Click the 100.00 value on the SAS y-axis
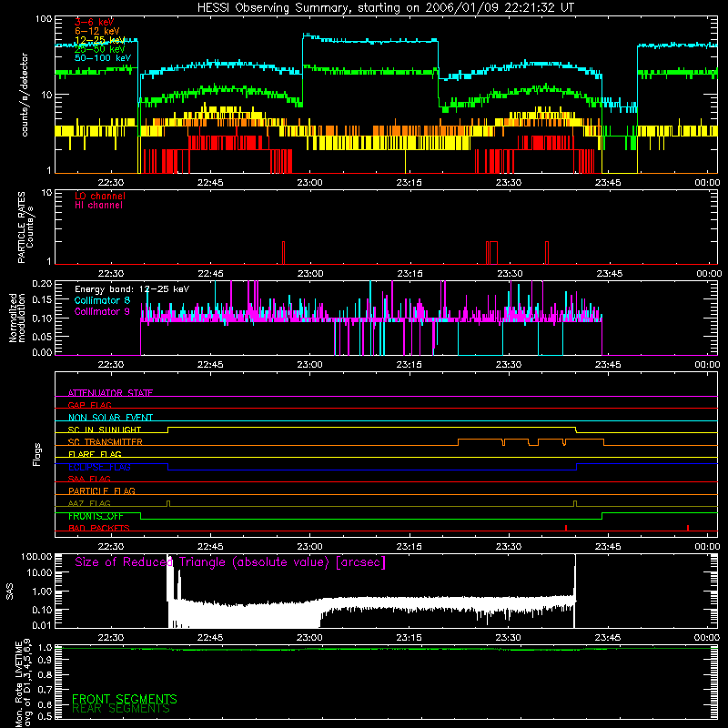 [x=36, y=556]
